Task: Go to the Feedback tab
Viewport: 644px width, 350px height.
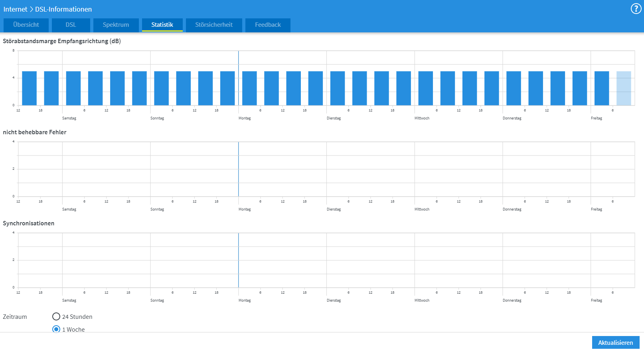Action: 268,25
